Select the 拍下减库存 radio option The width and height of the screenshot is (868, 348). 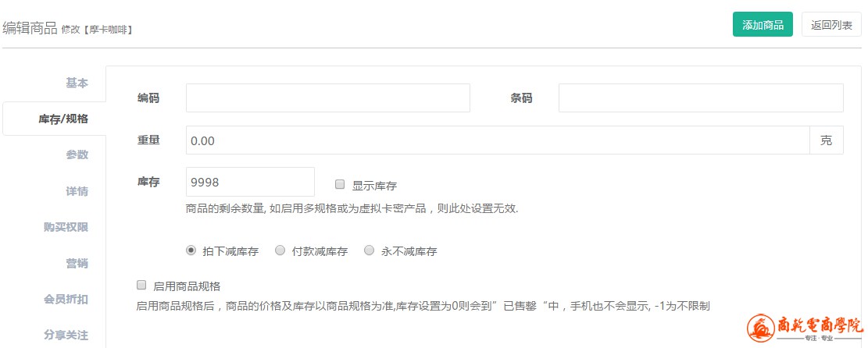(x=191, y=250)
